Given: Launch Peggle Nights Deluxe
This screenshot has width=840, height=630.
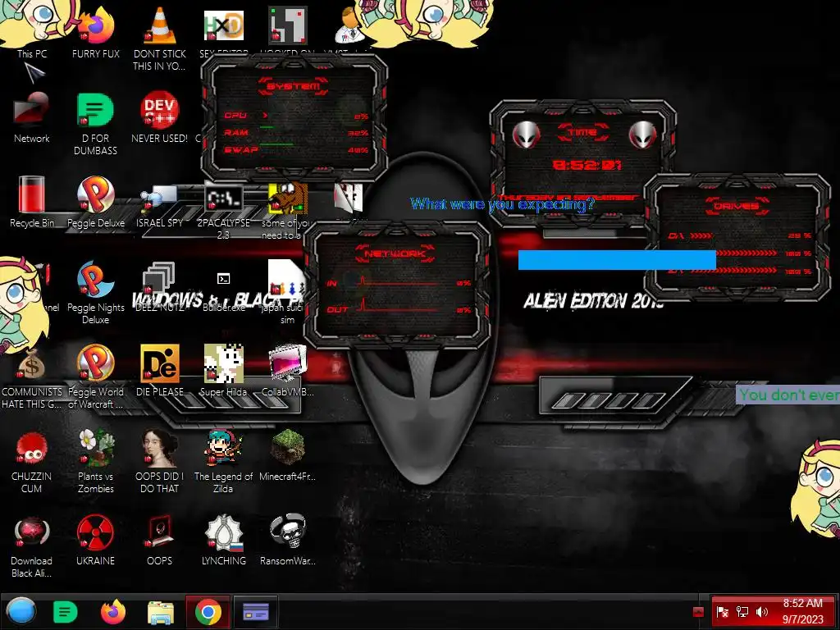Looking at the screenshot, I should (96, 292).
